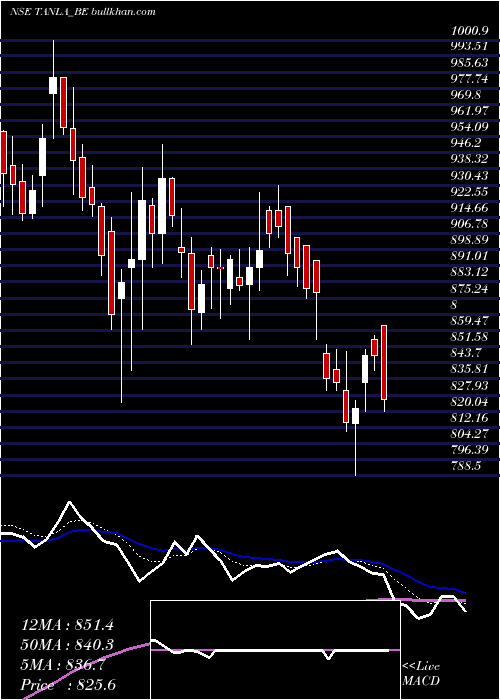Click the 977.74 price level label
Viewport: 500px width, 700px height.
[471, 79]
